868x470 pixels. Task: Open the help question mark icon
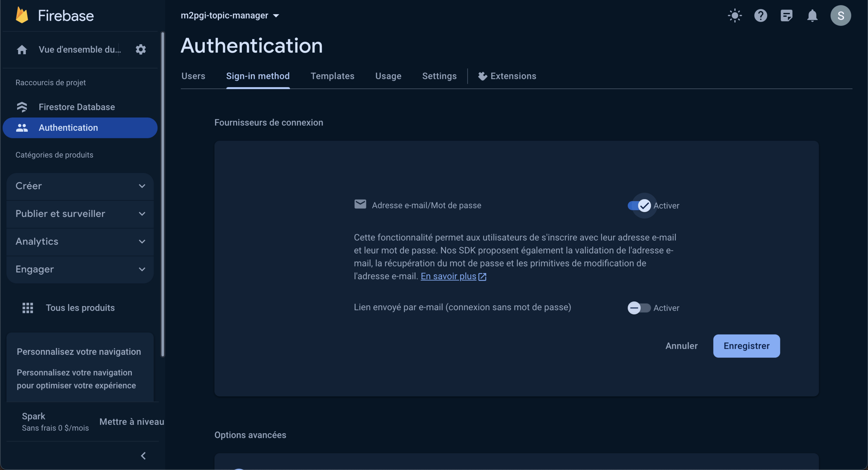pyautogui.click(x=760, y=16)
